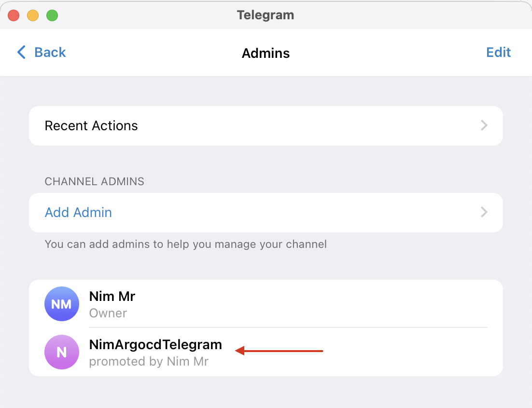Viewport: 532px width, 408px height.
Task: Click the "promoted by Nim Mr" subtitle
Action: coord(149,361)
